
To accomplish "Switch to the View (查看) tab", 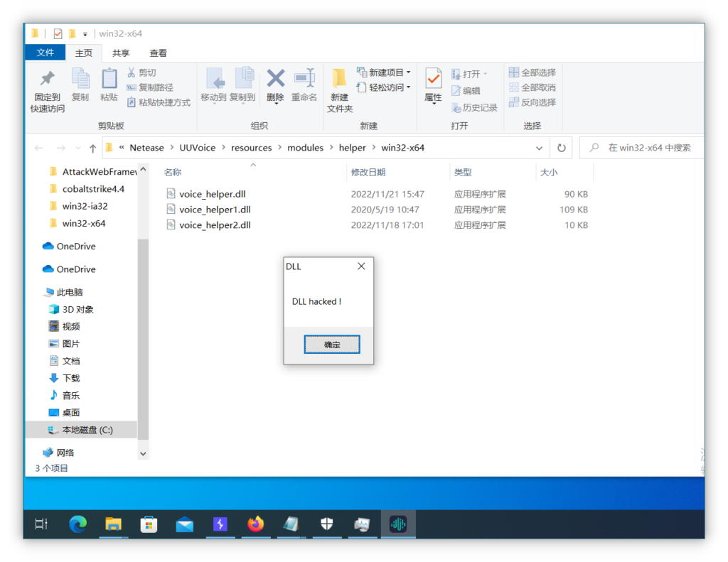I will pos(158,53).
